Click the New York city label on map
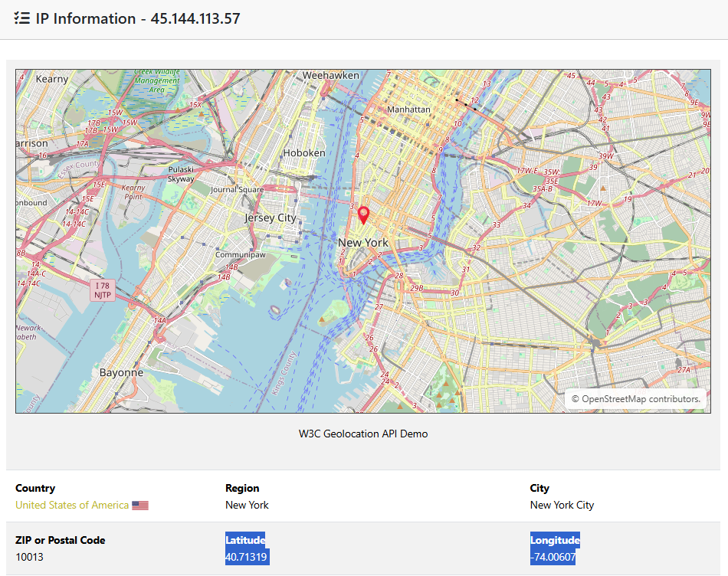 (363, 242)
